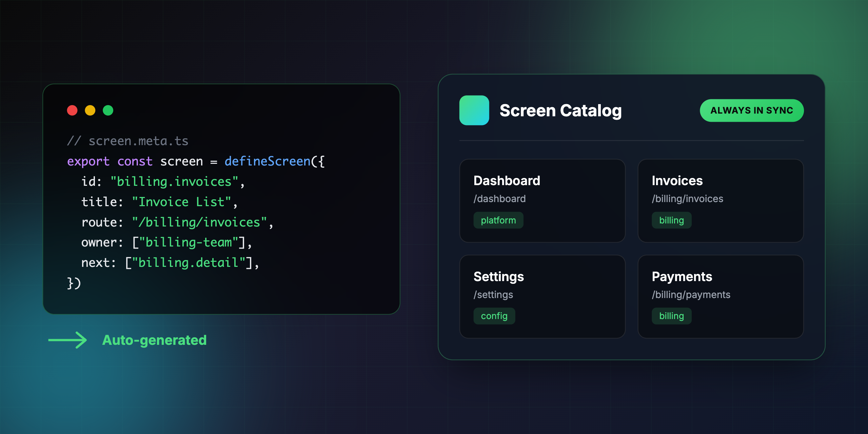Screen dimensions: 868x434
Task: Click the Screen Catalog gradient logo icon
Action: click(x=474, y=110)
